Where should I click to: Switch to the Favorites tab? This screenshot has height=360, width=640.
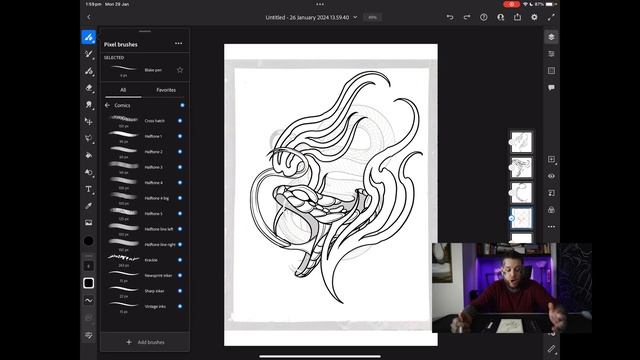pos(166,90)
